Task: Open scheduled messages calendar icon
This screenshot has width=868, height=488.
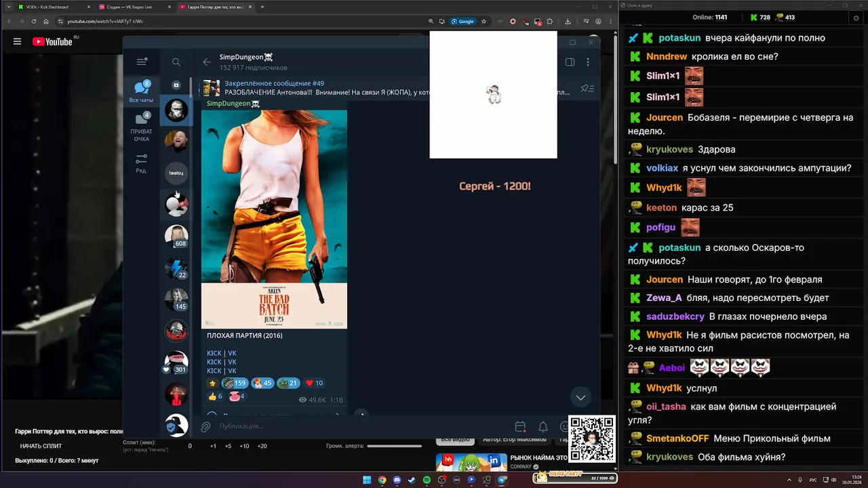Action: (520, 426)
